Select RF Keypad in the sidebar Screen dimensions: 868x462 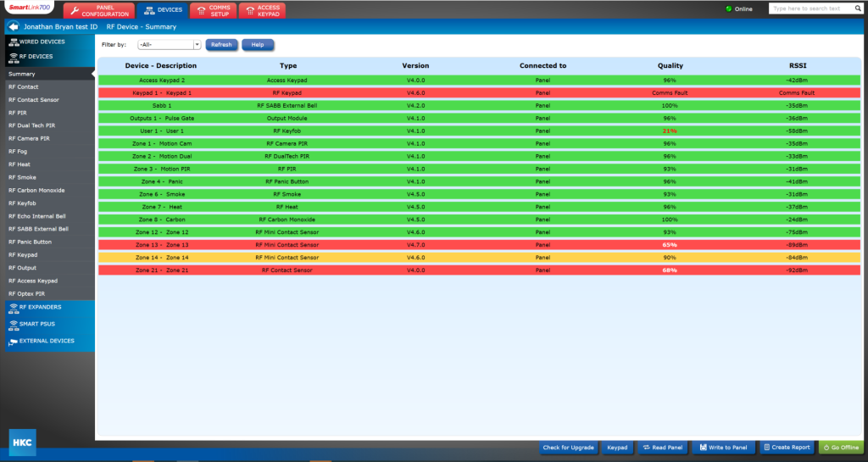(x=50, y=255)
